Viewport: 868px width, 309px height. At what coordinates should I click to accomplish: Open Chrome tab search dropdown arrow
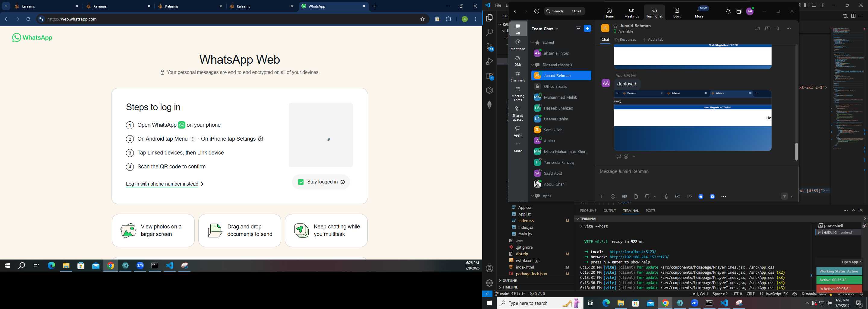6,6
